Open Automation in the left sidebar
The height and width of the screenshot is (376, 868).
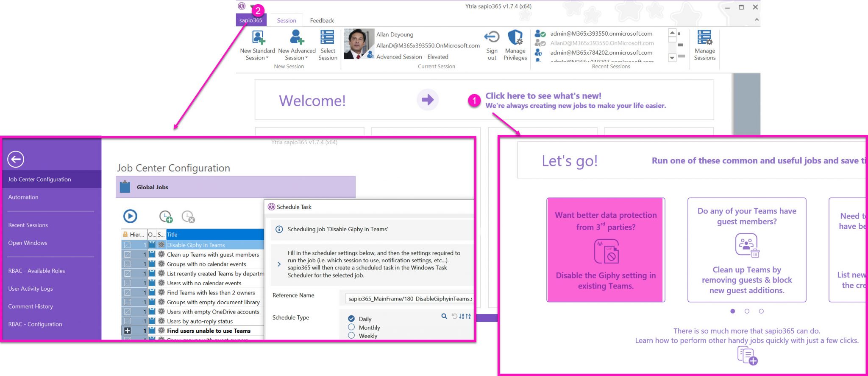point(23,197)
